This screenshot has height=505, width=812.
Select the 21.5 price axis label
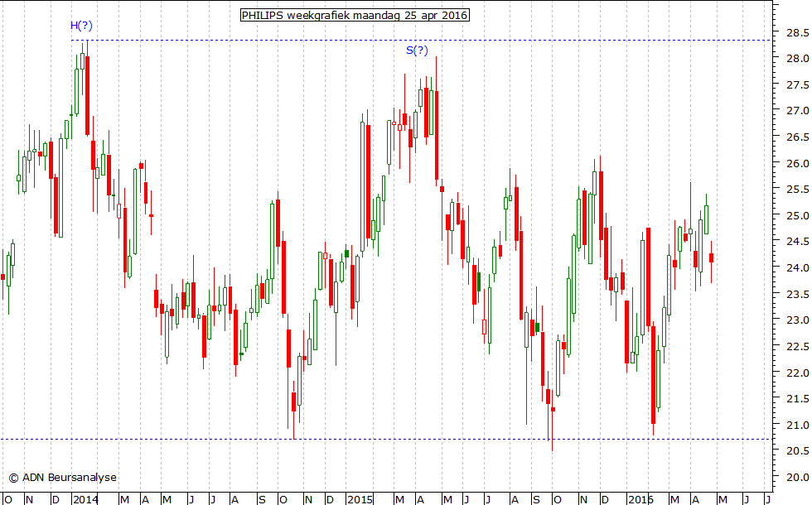(x=797, y=399)
